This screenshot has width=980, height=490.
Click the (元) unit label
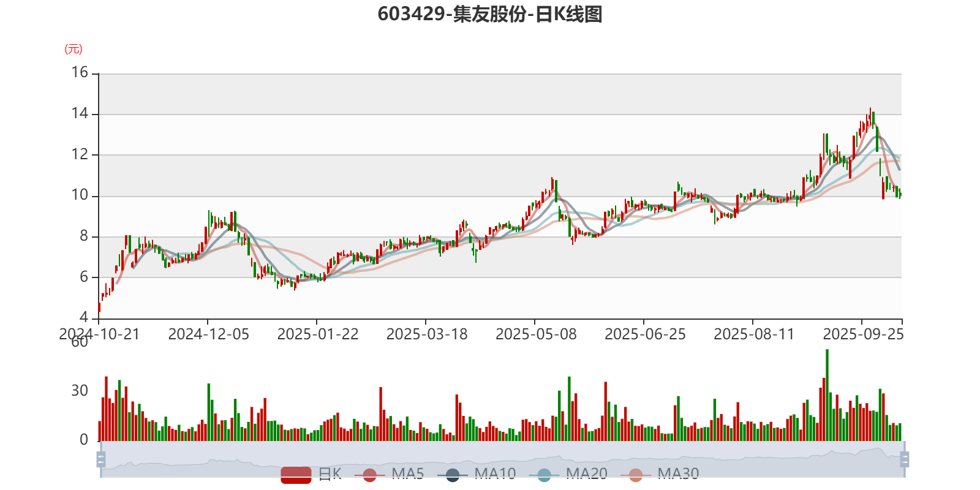pyautogui.click(x=73, y=49)
